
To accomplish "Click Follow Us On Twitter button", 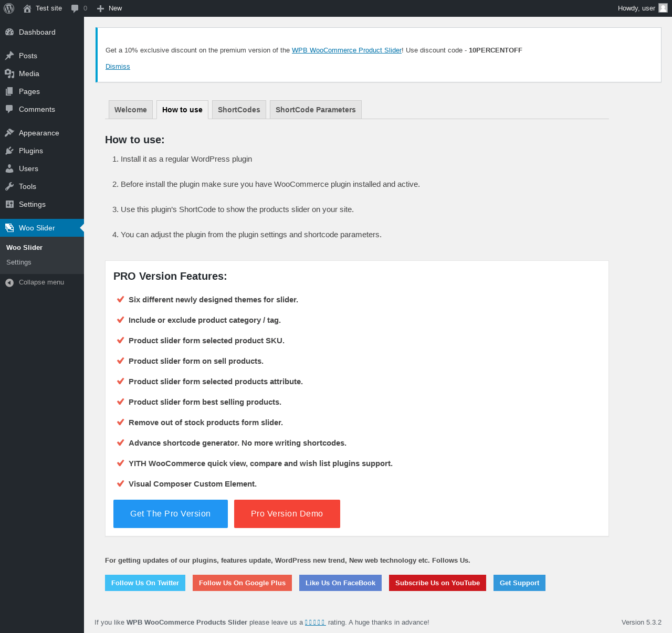I will coord(145,583).
